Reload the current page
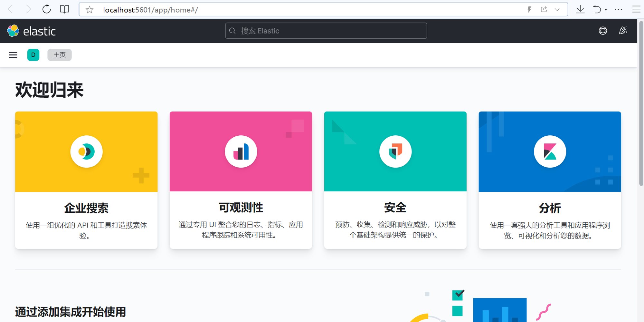Viewport: 644px width, 322px height. (x=47, y=9)
